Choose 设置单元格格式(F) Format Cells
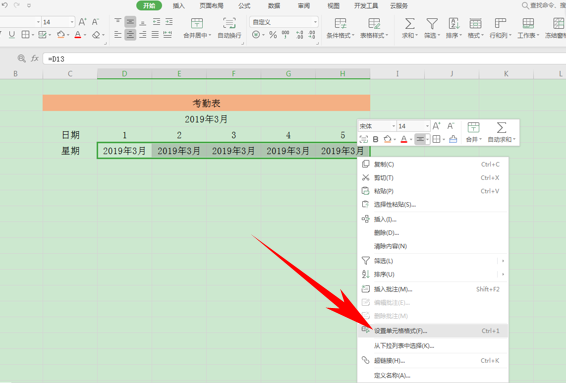Screen dimensions: 566x383 point(433,331)
